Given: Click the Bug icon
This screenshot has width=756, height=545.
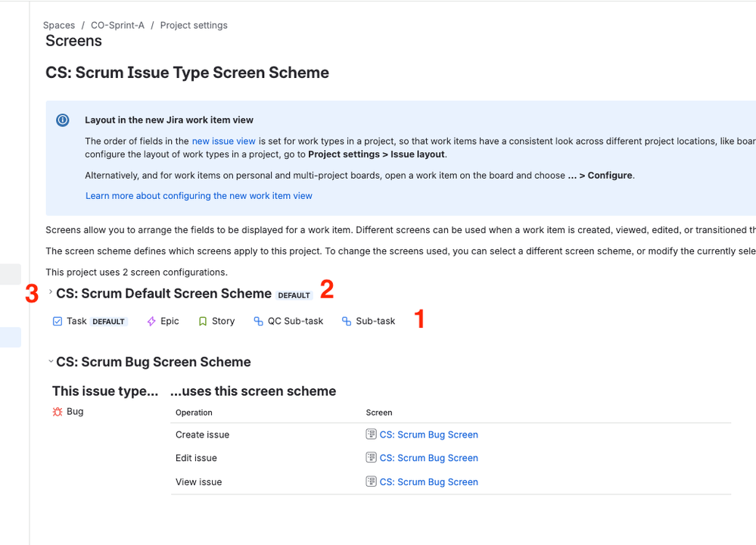Looking at the screenshot, I should click(58, 412).
